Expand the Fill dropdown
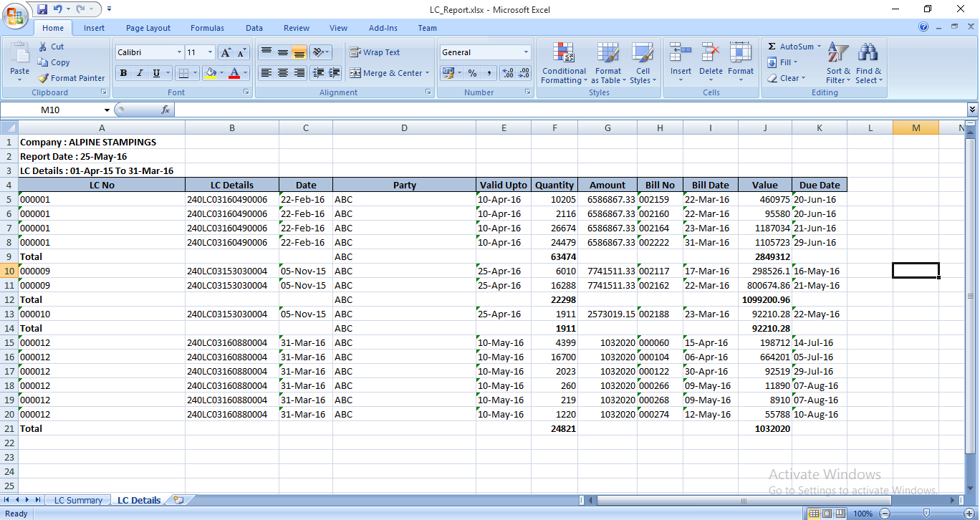Image resolution: width=980 pixels, height=520 pixels. (x=797, y=62)
